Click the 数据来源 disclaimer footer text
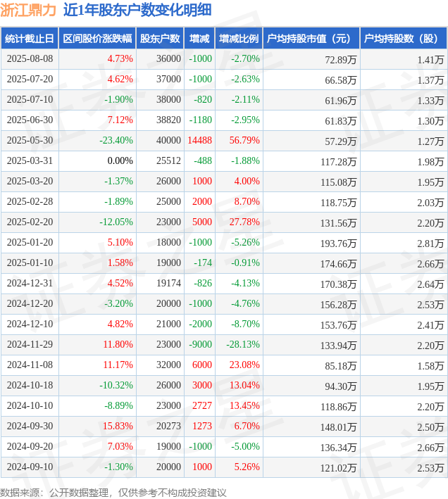This screenshot has width=448, height=499. [113, 493]
